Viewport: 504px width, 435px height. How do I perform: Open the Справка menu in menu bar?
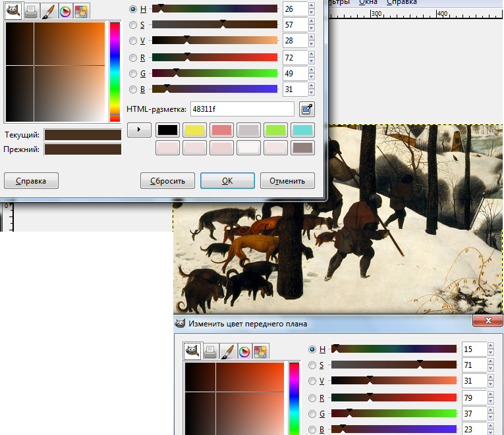[402, 2]
